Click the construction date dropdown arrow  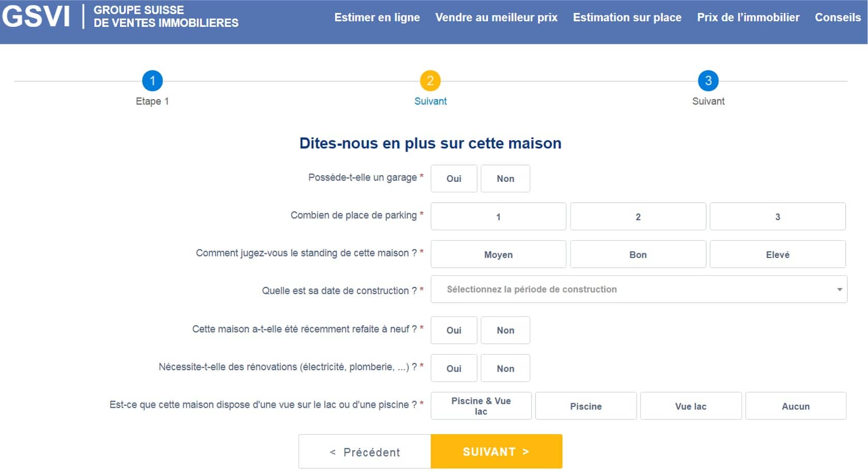[x=839, y=289]
